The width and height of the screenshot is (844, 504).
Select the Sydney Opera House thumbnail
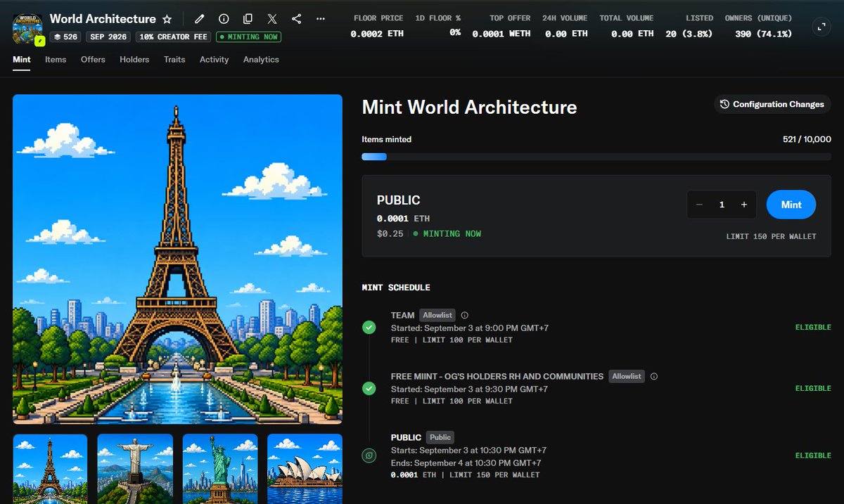(x=305, y=469)
